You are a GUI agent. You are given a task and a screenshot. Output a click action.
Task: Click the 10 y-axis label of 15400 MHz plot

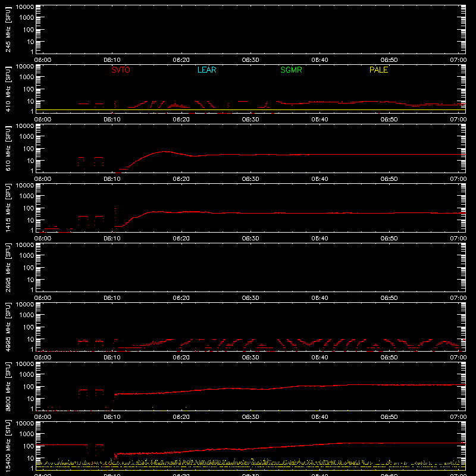(30, 458)
